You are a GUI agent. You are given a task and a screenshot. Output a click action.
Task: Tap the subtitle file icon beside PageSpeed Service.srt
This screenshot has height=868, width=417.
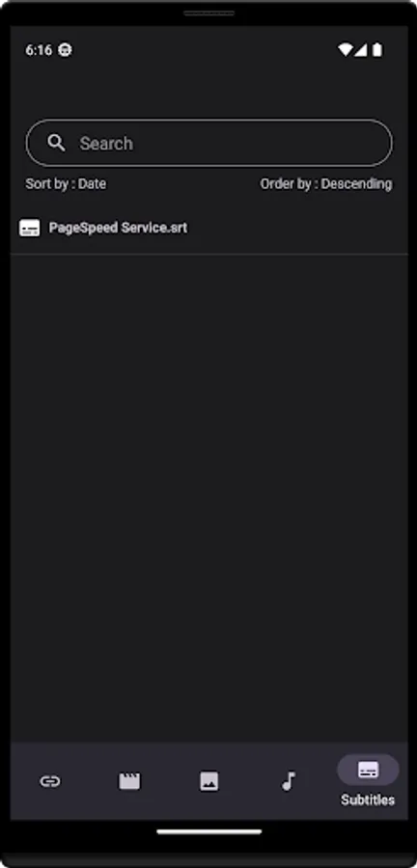pyautogui.click(x=29, y=228)
